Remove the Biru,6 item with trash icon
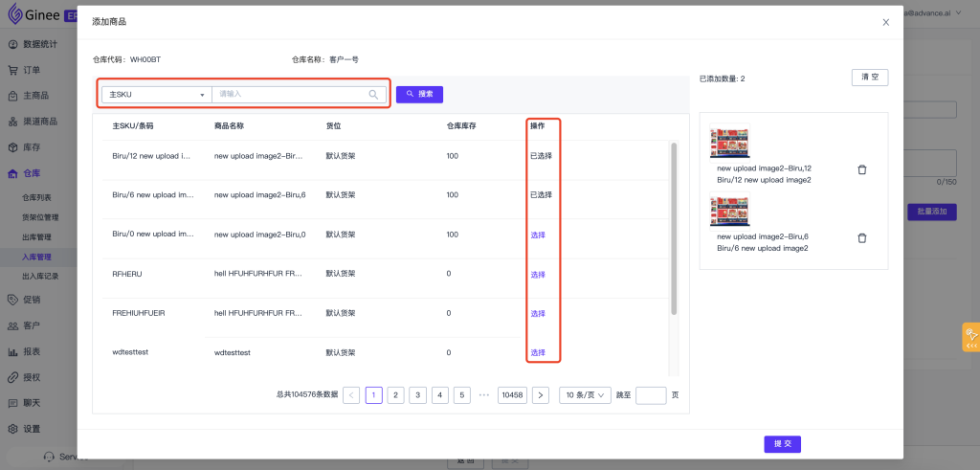The image size is (980, 470). [861, 238]
